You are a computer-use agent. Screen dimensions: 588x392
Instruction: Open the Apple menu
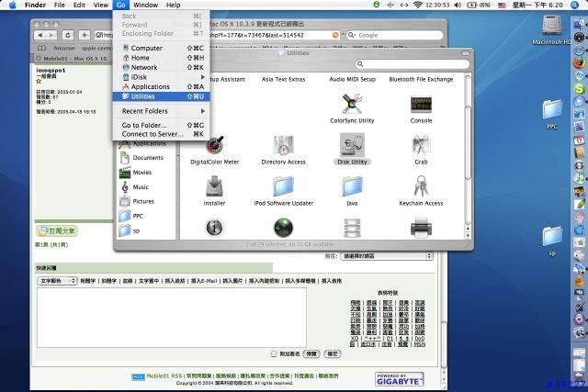(12, 5)
